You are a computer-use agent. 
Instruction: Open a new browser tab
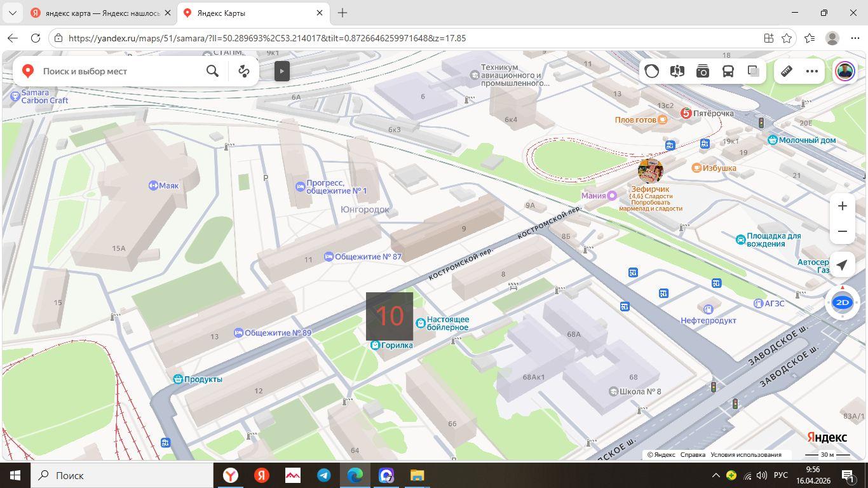(342, 13)
